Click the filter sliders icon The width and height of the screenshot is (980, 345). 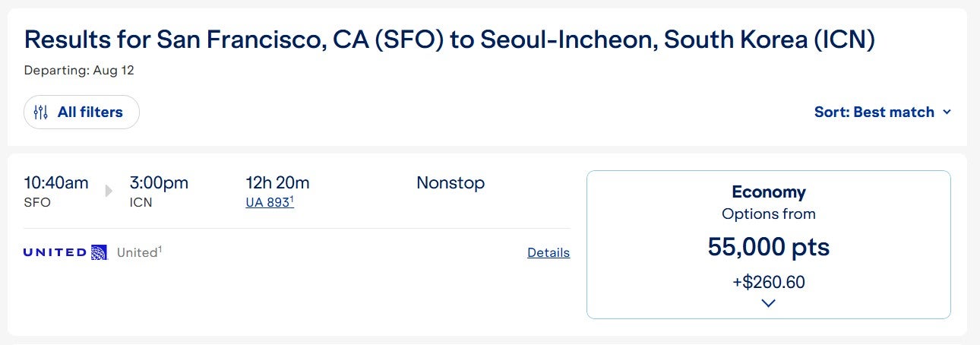click(41, 112)
